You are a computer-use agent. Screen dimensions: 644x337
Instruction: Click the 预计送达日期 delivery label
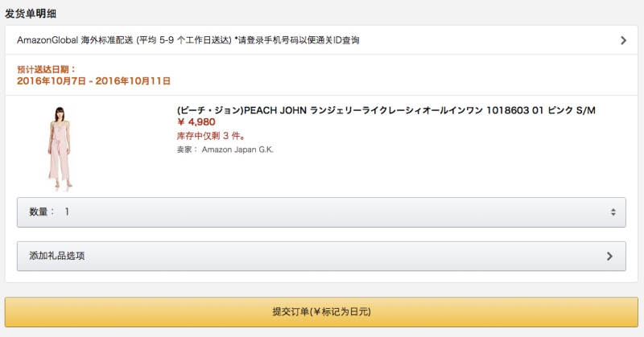tap(46, 70)
